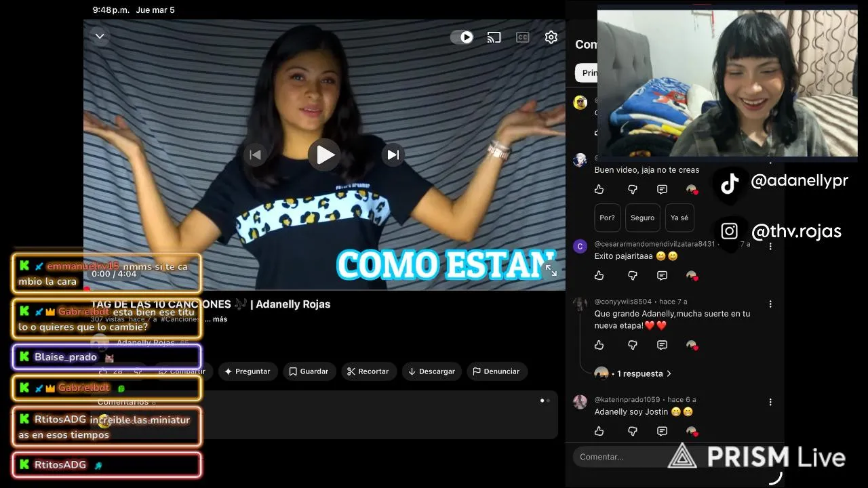Reply to the 'Buen video, jaja' comment
The image size is (868, 488).
click(662, 189)
